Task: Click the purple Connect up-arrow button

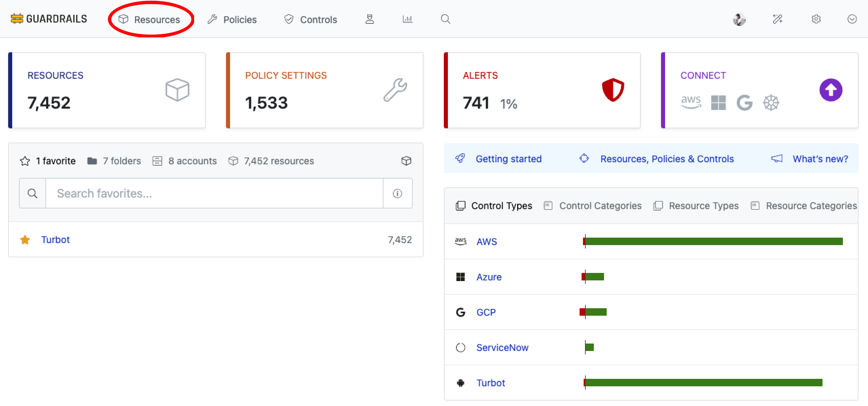Action: pyautogui.click(x=830, y=90)
